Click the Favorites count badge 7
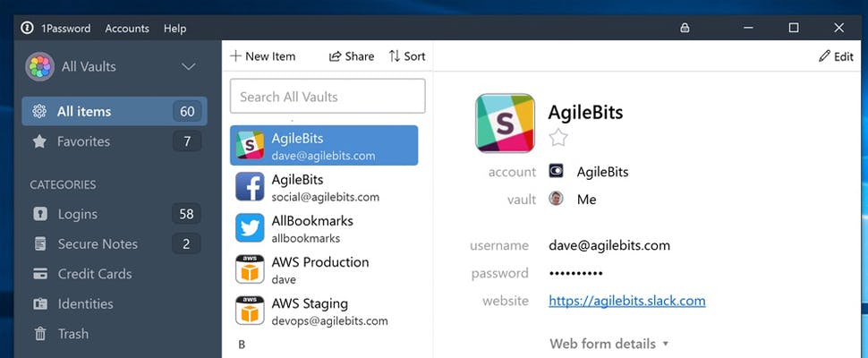This screenshot has width=868, height=358. (x=187, y=141)
